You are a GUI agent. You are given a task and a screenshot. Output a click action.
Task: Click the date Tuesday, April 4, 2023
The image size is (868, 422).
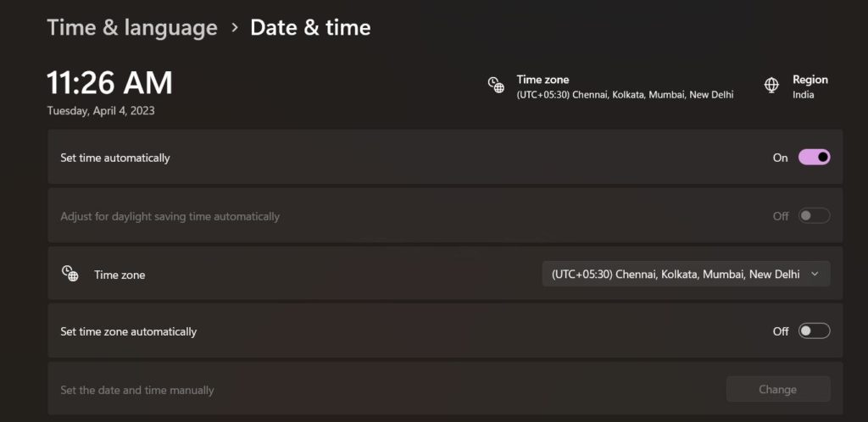click(101, 110)
